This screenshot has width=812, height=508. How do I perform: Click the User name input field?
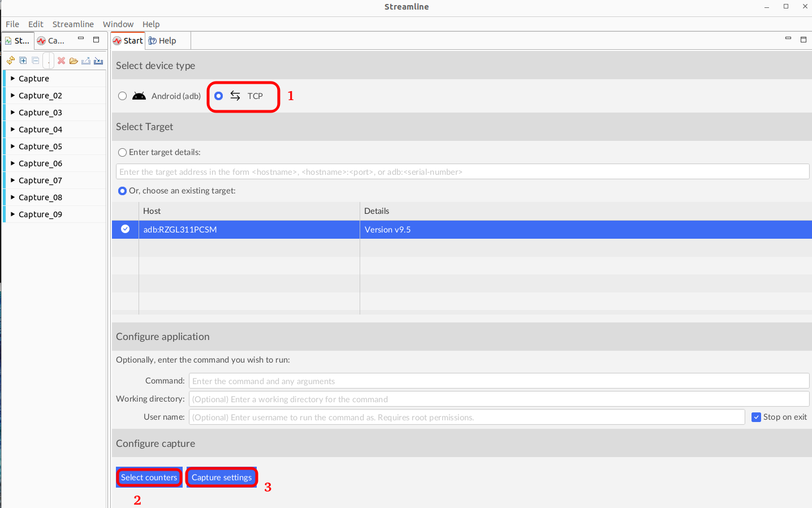(x=467, y=417)
